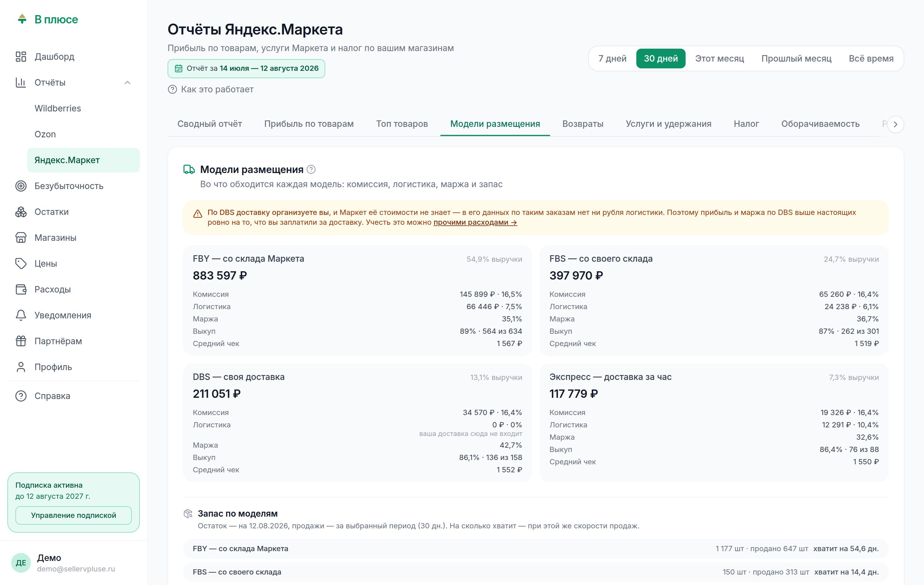Image resolution: width=924 pixels, height=585 pixels.
Task: Open the Модели размещения tab
Action: point(495,124)
